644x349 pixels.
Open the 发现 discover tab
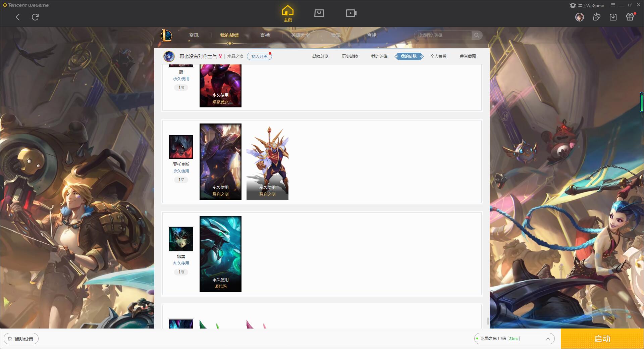[x=336, y=35]
